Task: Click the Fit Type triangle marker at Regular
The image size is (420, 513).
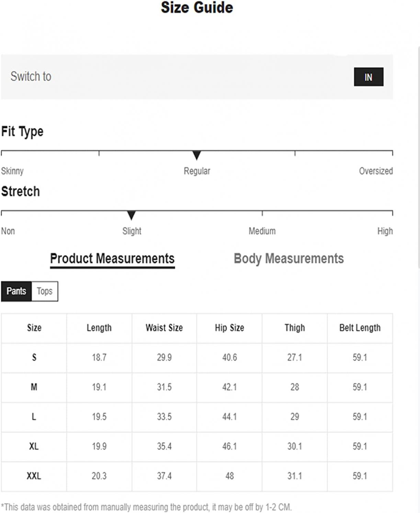Action: (x=197, y=155)
